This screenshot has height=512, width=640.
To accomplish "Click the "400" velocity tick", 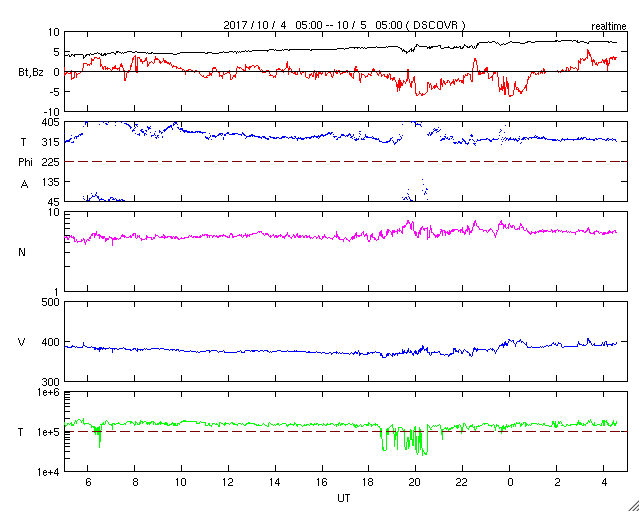I will (51, 342).
